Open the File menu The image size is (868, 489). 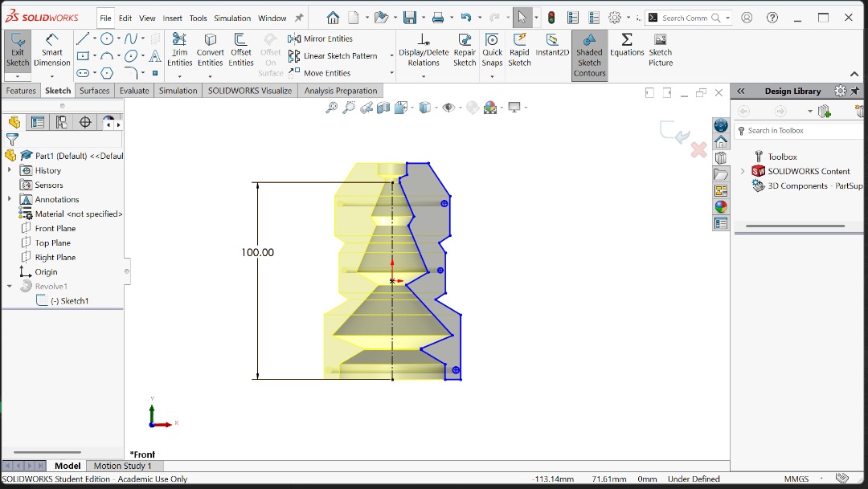coord(105,18)
